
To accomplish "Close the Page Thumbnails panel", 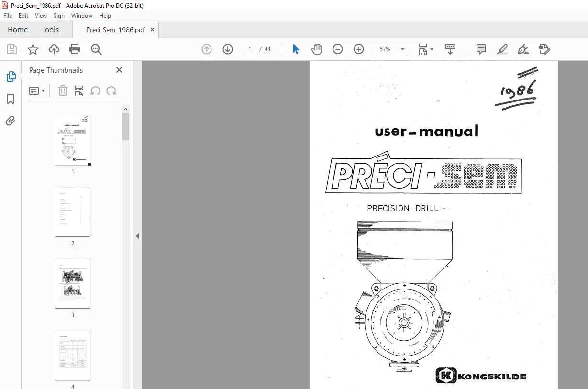I will tap(119, 70).
